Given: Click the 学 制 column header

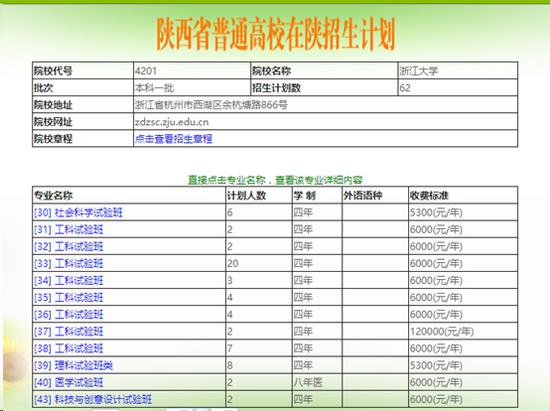Looking at the screenshot, I should tap(304, 195).
